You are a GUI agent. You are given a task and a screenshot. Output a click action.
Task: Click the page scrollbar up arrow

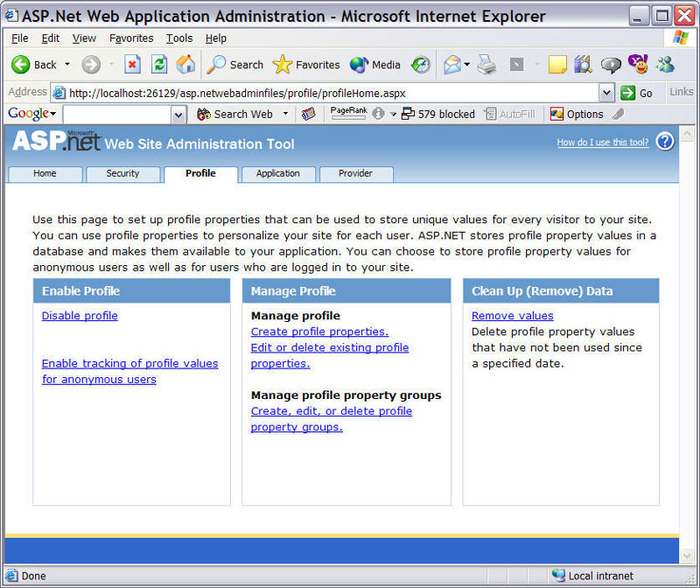coord(687,134)
